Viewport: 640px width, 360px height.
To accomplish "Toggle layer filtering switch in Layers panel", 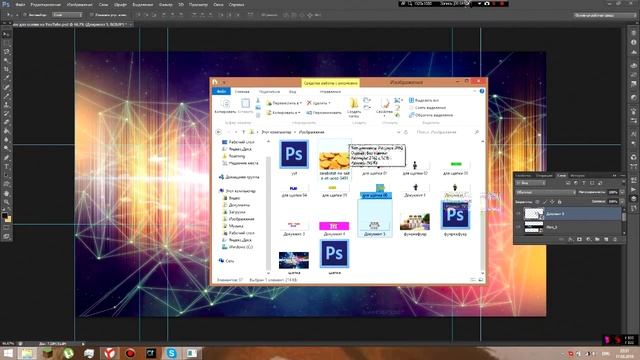I will pos(624,182).
